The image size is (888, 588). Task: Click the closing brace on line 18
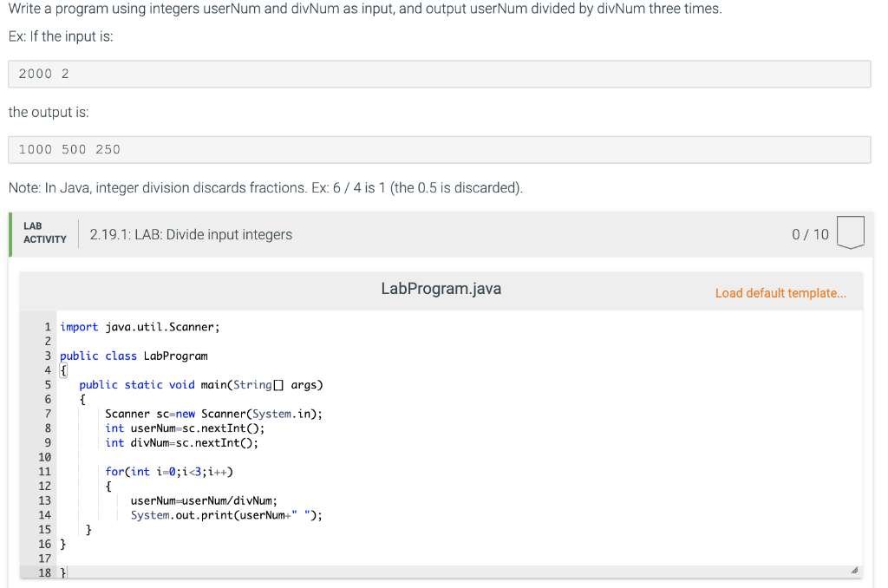click(62, 572)
